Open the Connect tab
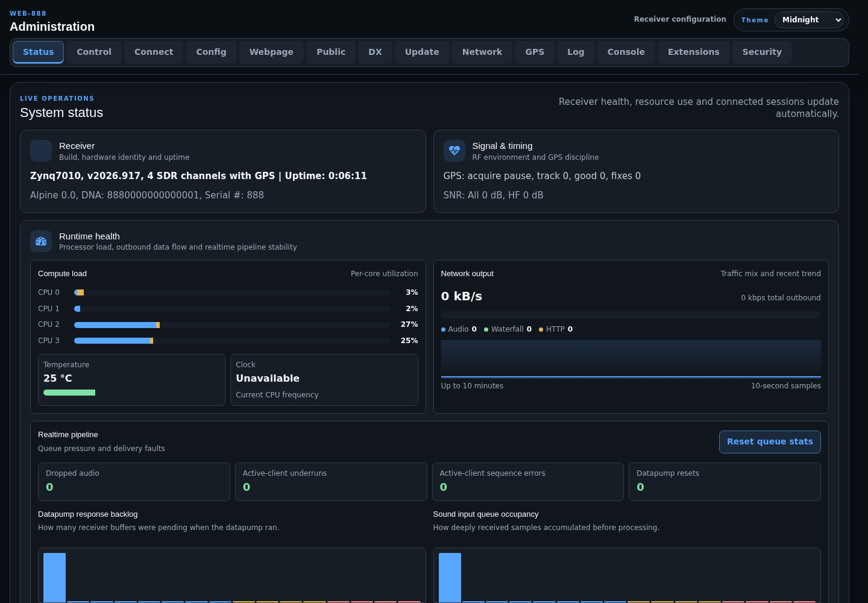 click(154, 52)
